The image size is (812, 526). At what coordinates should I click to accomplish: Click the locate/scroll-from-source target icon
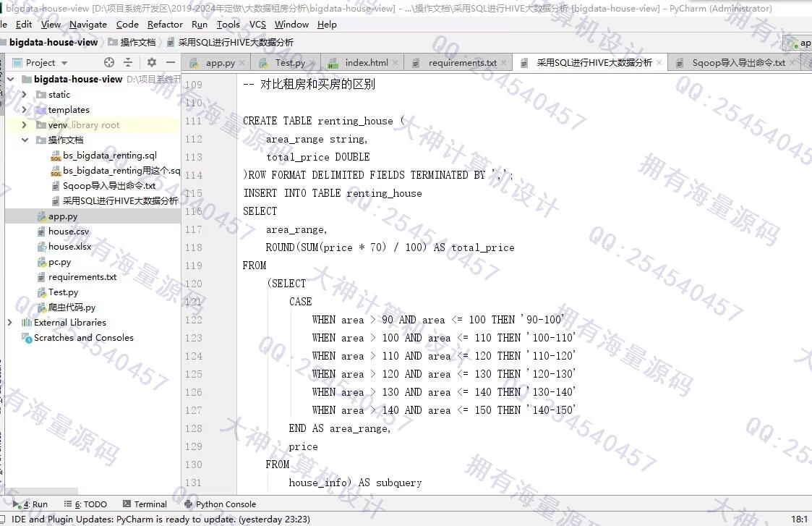tap(108, 62)
